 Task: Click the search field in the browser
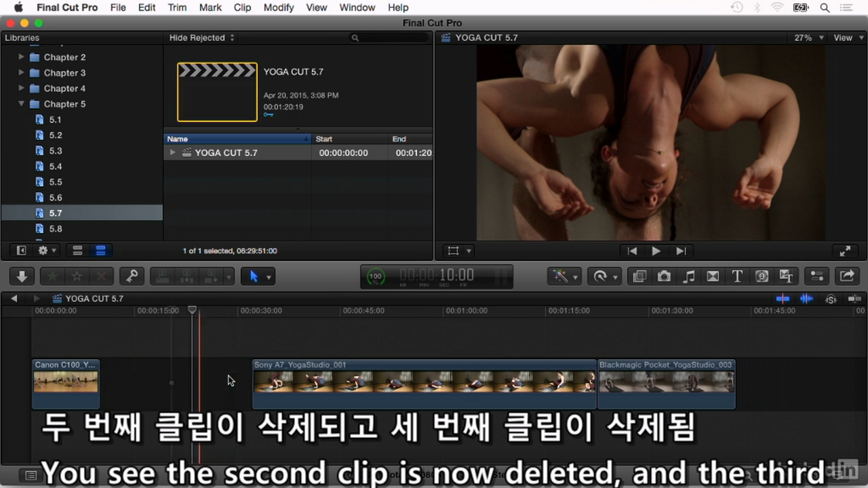(x=389, y=38)
